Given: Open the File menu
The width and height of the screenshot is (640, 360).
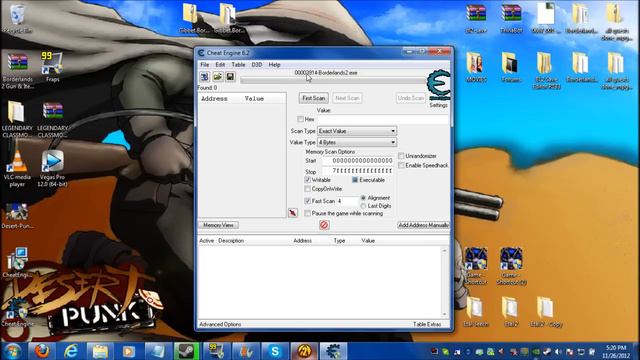Looking at the screenshot, I should click(204, 64).
